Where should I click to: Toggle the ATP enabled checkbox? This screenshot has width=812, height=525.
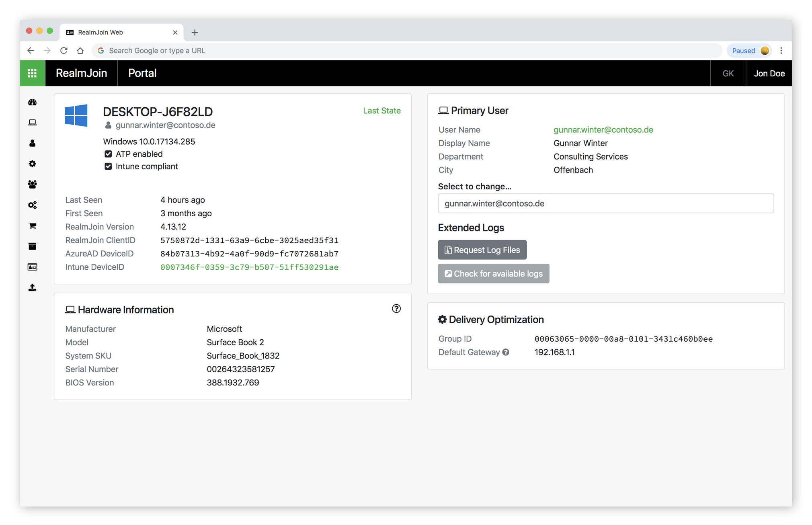point(108,154)
